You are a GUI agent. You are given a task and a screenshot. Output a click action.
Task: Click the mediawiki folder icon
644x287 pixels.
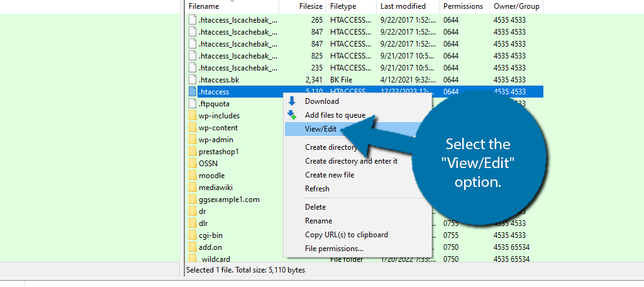[x=192, y=188]
